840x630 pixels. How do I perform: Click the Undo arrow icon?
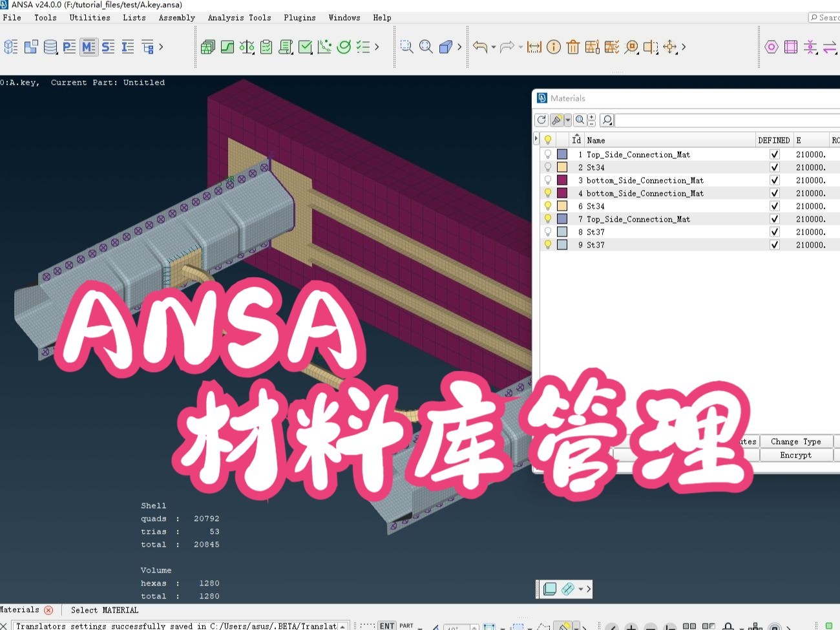coord(479,47)
